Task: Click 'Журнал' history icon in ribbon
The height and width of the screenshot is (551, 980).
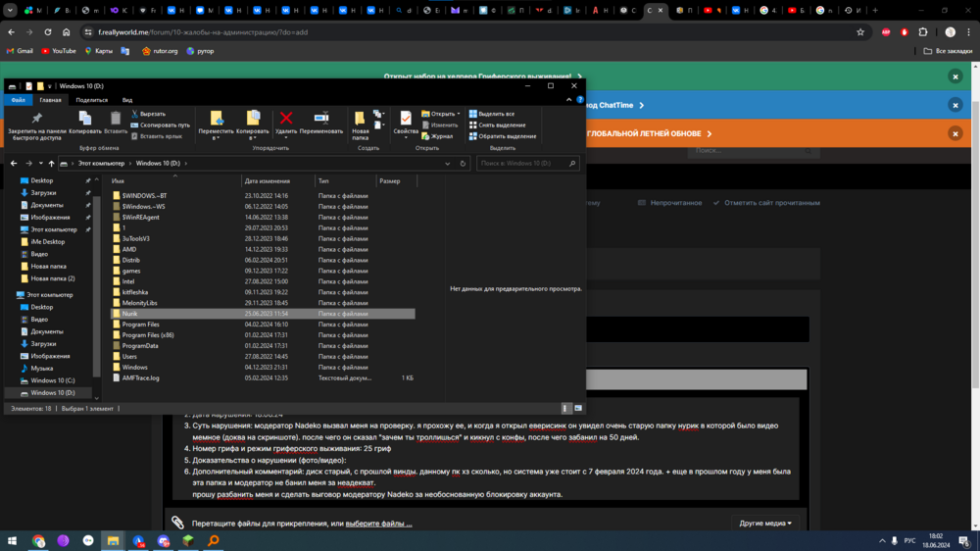Action: 437,136
